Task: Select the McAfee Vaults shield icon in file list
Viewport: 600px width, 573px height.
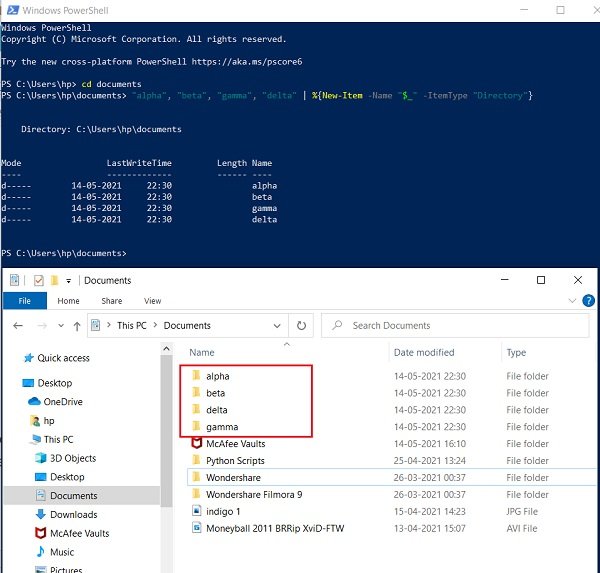Action: tap(196, 443)
